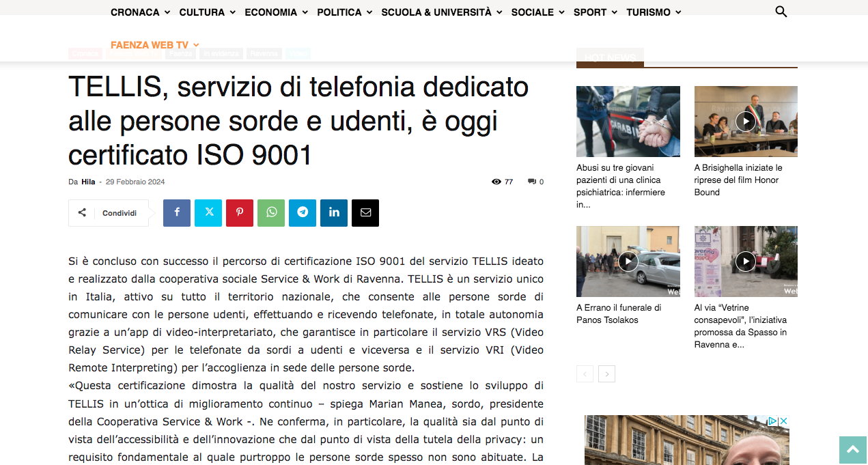Click the eye views counter showing 77
This screenshot has width=868, height=465.
pyautogui.click(x=502, y=182)
